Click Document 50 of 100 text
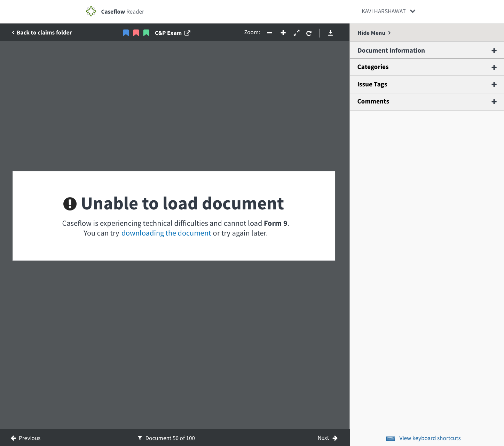The image size is (504, 446). click(170, 438)
